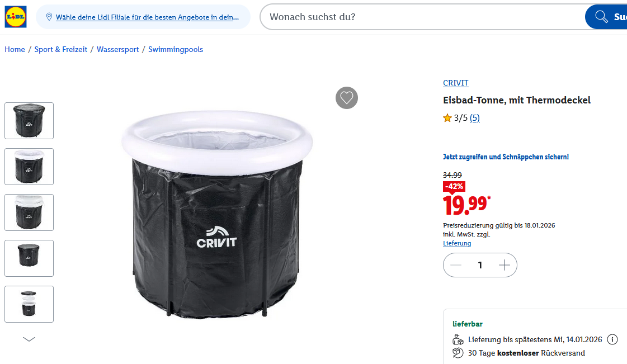Navigate to Wassersport breadcrumb

coord(117,49)
